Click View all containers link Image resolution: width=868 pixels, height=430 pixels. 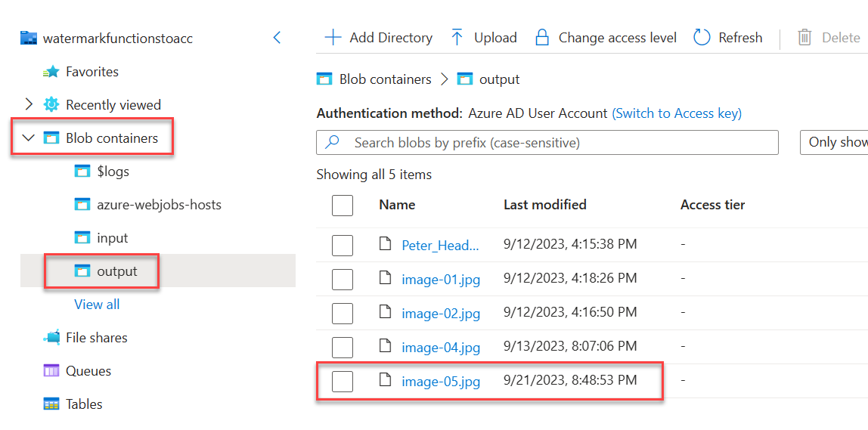click(x=97, y=305)
